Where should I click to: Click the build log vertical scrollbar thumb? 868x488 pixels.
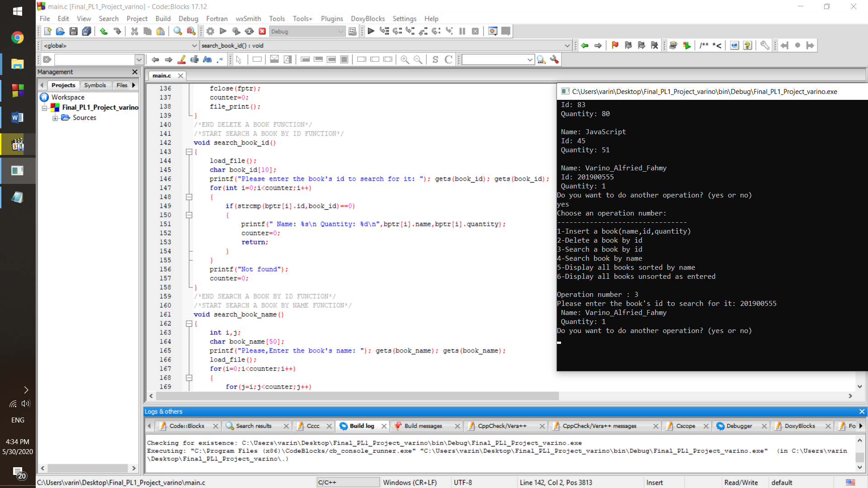[x=859, y=456]
